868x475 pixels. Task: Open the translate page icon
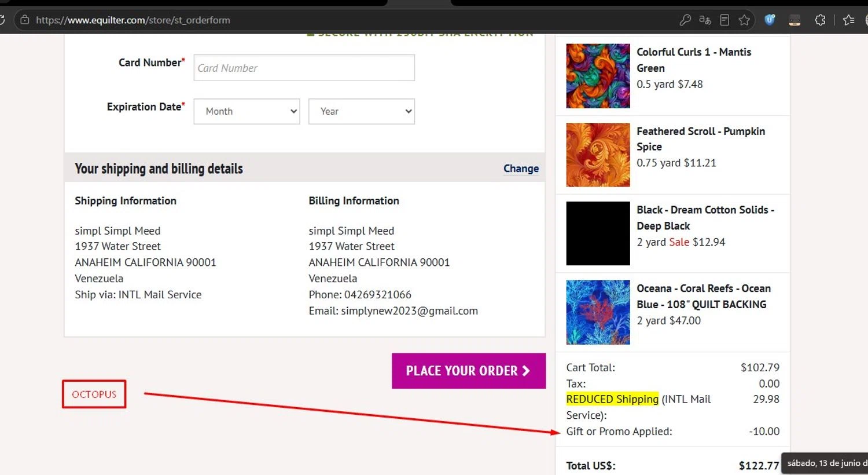705,20
